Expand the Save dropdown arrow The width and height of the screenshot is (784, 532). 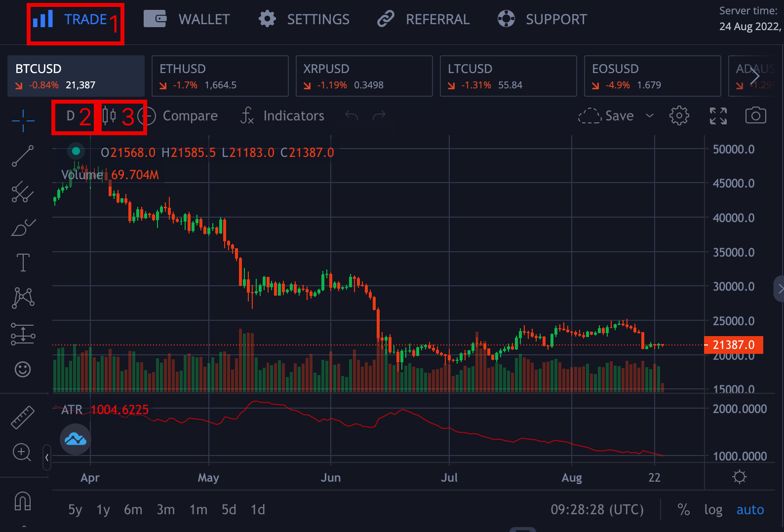pyautogui.click(x=650, y=116)
